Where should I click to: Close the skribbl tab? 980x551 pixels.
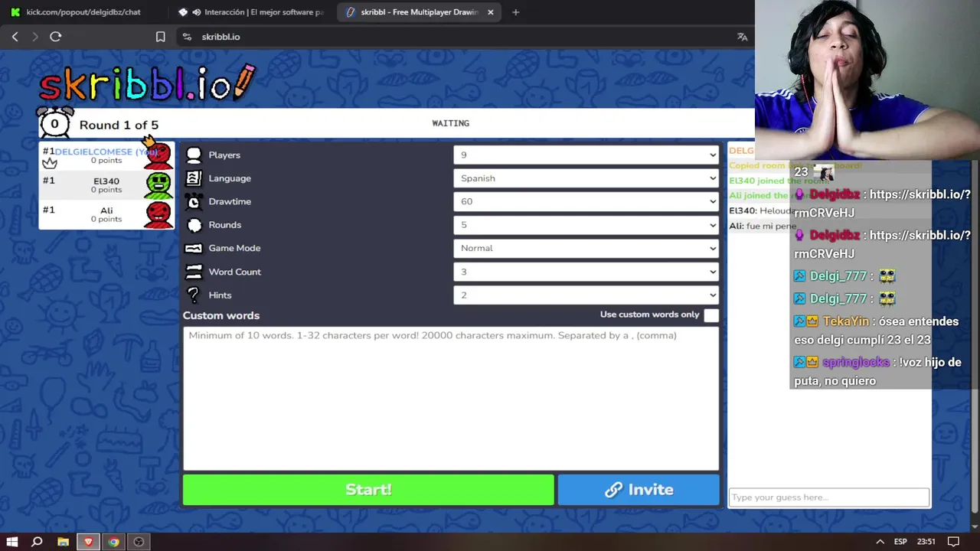pyautogui.click(x=490, y=12)
